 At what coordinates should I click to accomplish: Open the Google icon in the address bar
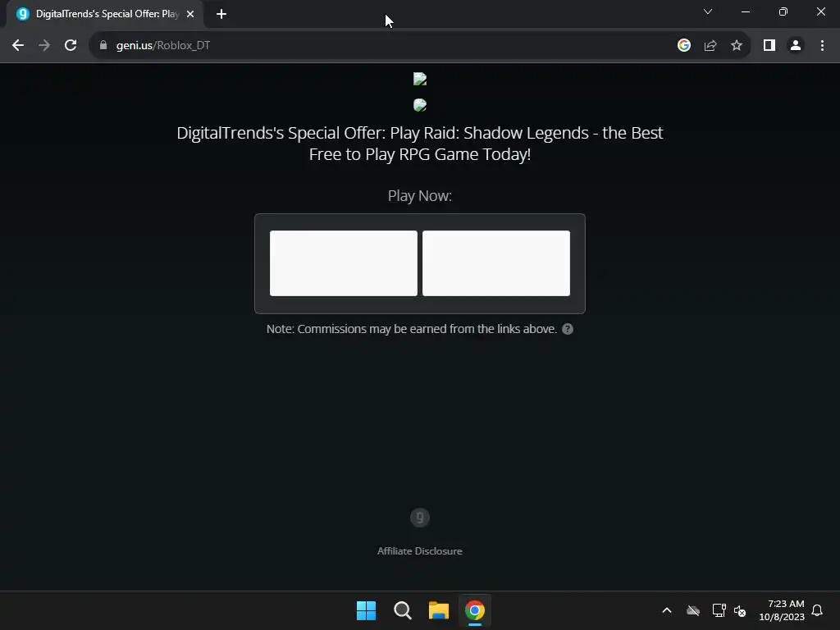683,46
